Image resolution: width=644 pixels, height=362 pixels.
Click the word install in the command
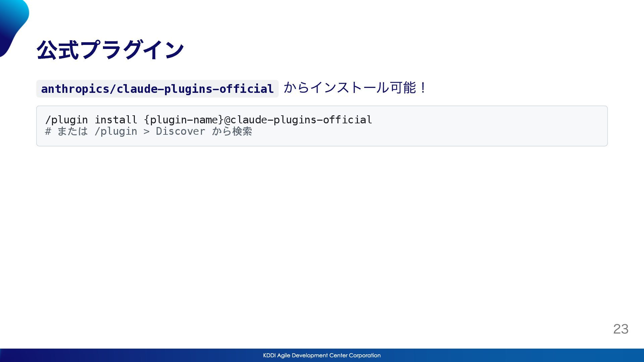click(x=116, y=120)
